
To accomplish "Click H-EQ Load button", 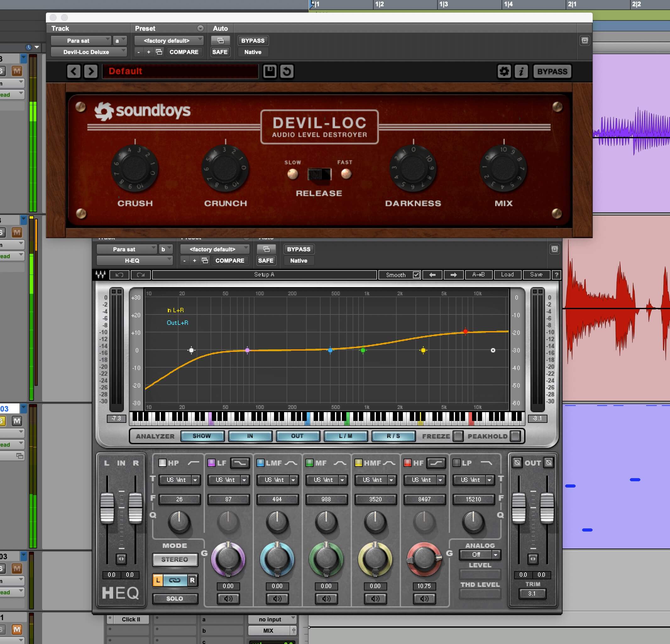I will tap(507, 275).
